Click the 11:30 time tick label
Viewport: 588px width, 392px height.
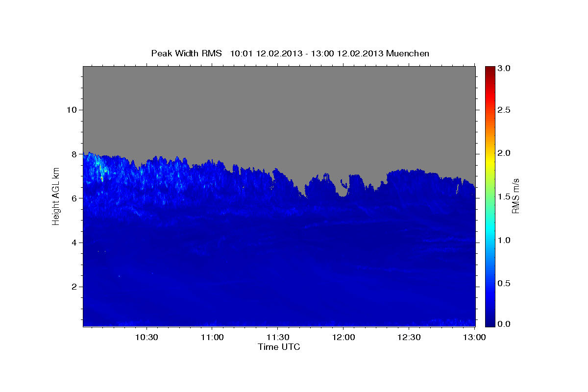(278, 337)
